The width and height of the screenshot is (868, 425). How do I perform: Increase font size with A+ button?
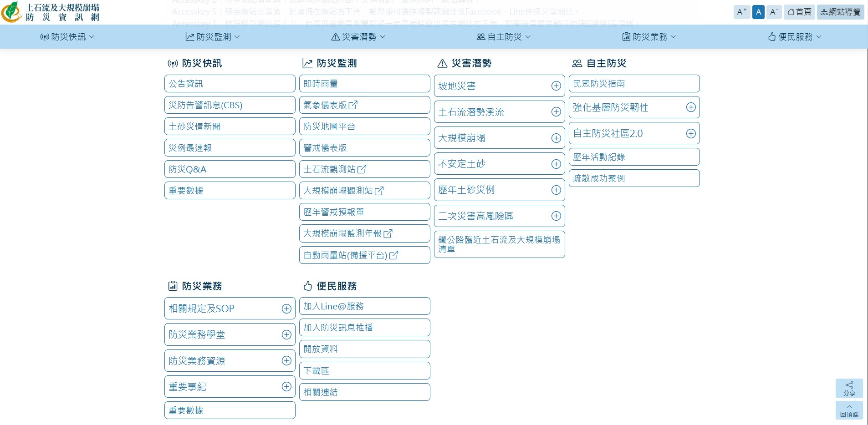[741, 12]
